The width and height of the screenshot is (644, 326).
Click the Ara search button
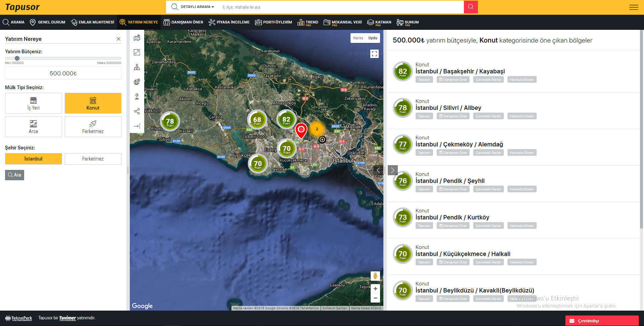14,175
